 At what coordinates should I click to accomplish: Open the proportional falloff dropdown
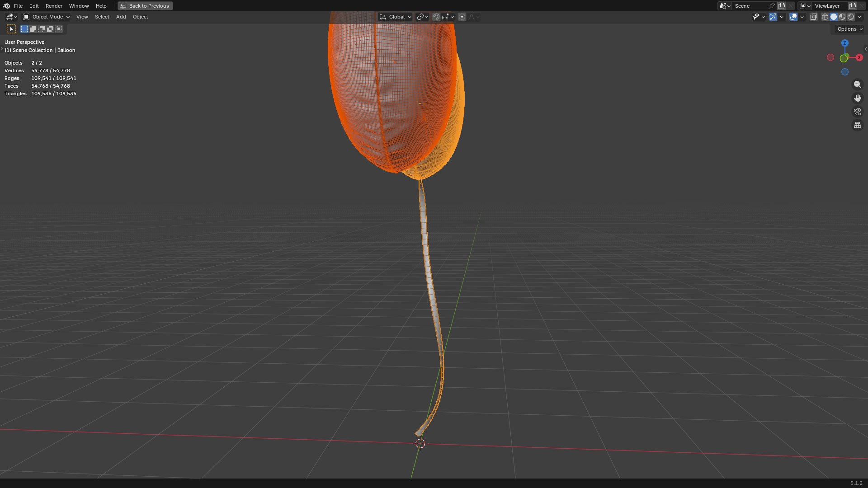click(474, 17)
